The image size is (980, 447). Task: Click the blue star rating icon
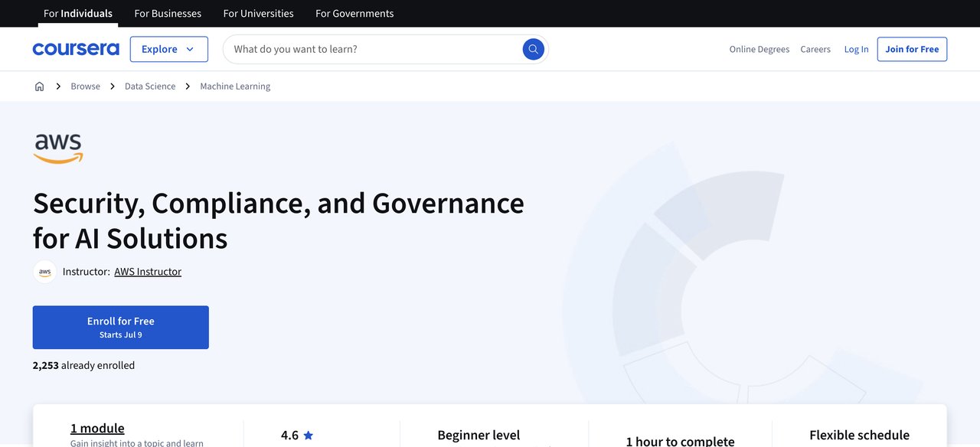308,434
